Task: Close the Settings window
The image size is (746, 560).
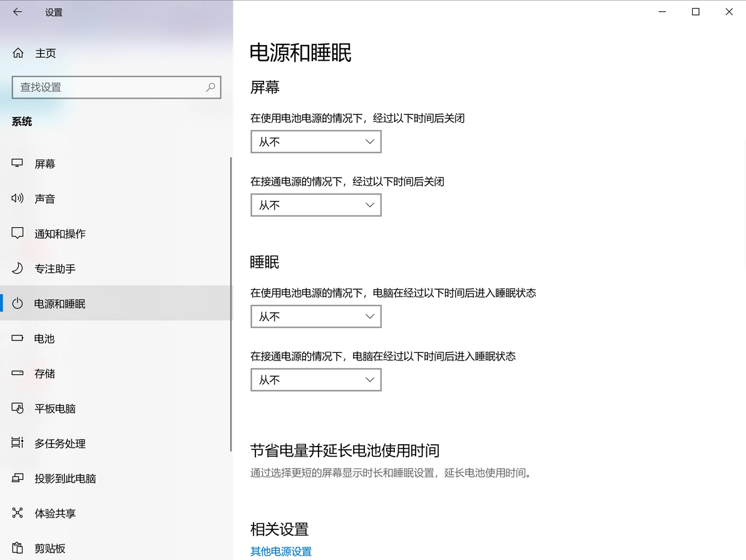Action: point(729,12)
